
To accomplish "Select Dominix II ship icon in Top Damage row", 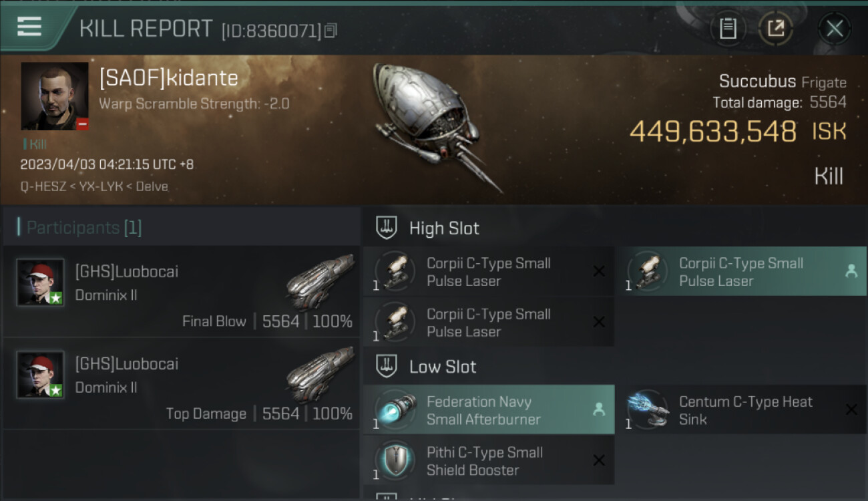I will pyautogui.click(x=320, y=375).
